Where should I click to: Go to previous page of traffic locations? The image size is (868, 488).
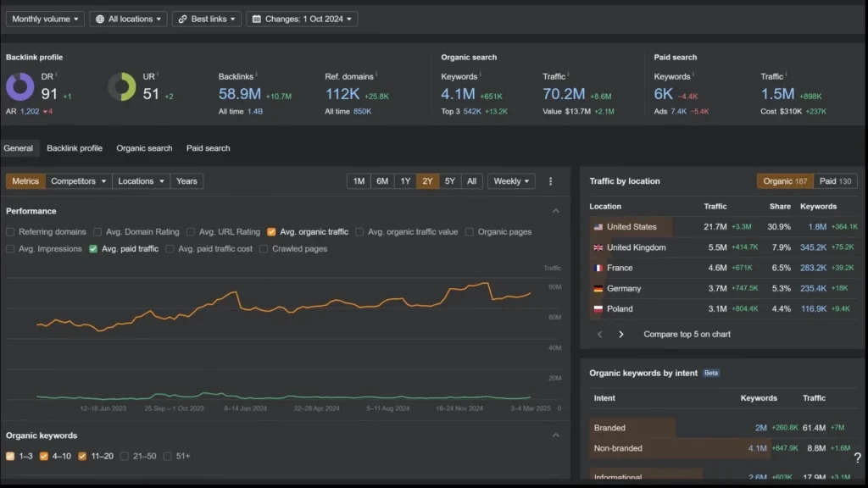pyautogui.click(x=600, y=335)
